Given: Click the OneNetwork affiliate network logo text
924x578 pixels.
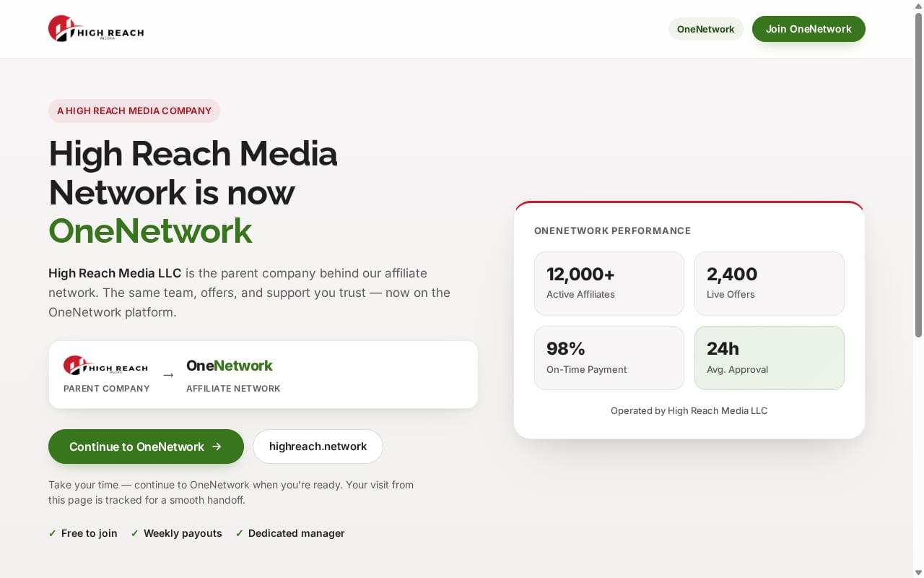Looking at the screenshot, I should pos(229,366).
